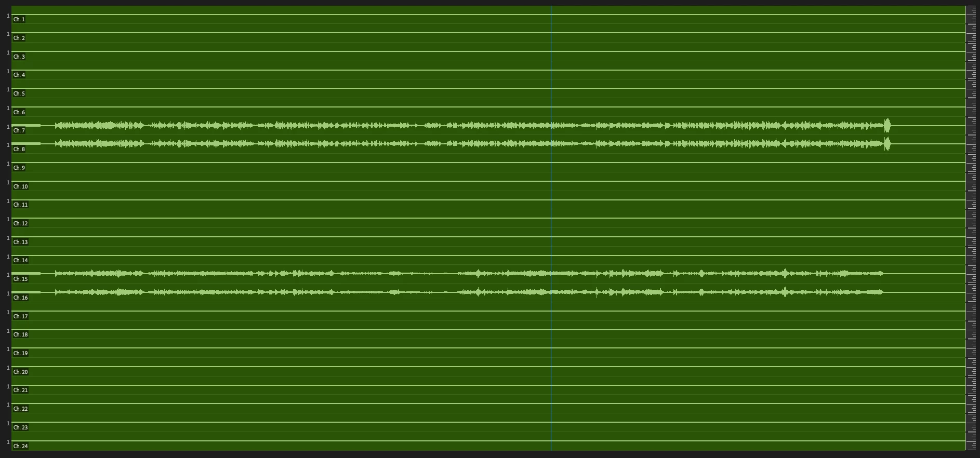This screenshot has height=458, width=980.
Task: Click the Ch. 12 label
Action: [21, 224]
